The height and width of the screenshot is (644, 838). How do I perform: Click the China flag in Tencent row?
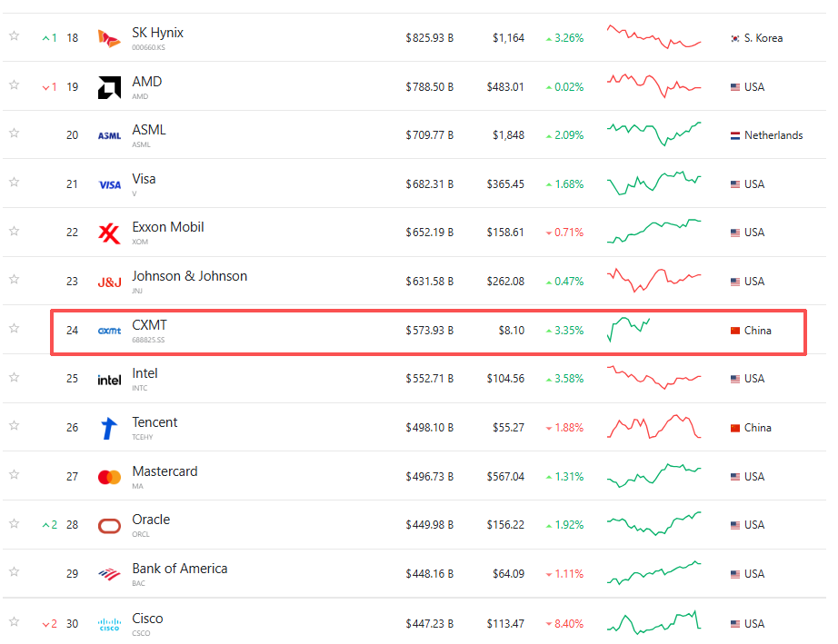pyautogui.click(x=735, y=428)
